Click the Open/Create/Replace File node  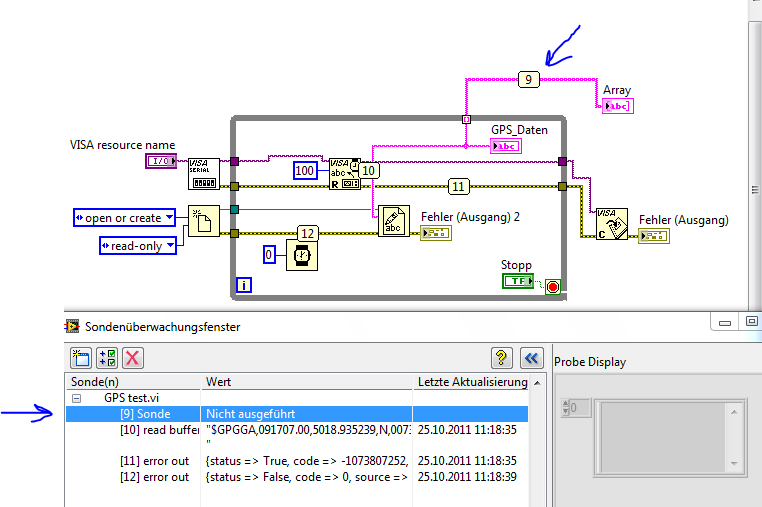pyautogui.click(x=204, y=221)
